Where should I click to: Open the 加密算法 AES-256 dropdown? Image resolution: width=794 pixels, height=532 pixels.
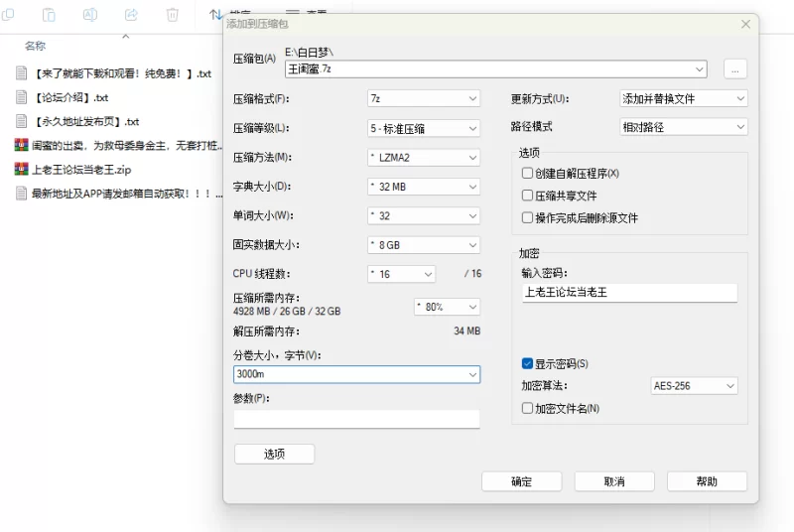[694, 386]
